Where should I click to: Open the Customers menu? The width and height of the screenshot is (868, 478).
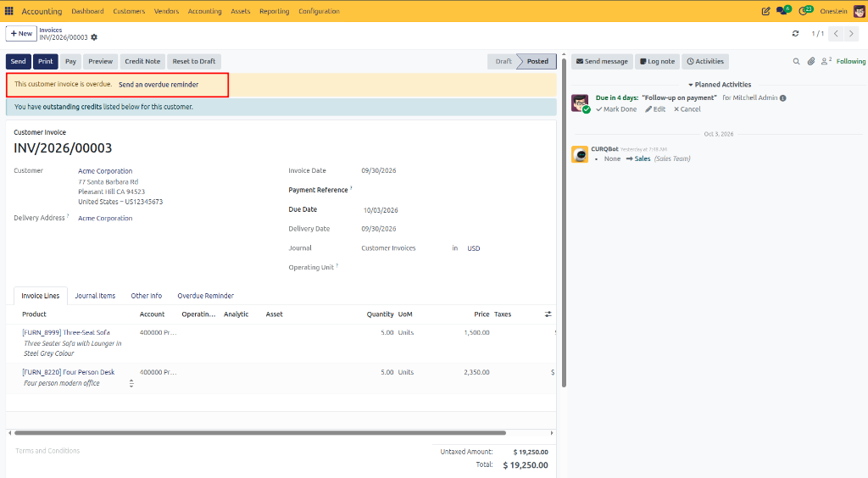coord(129,11)
